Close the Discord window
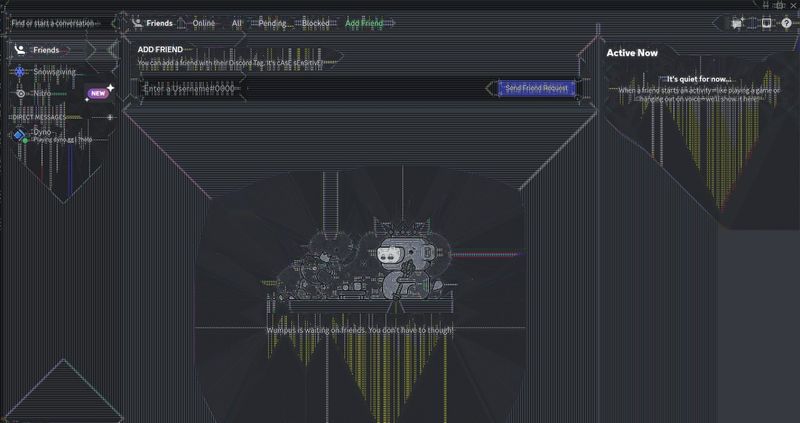Screen dimensions: 800x423 (793, 5)
